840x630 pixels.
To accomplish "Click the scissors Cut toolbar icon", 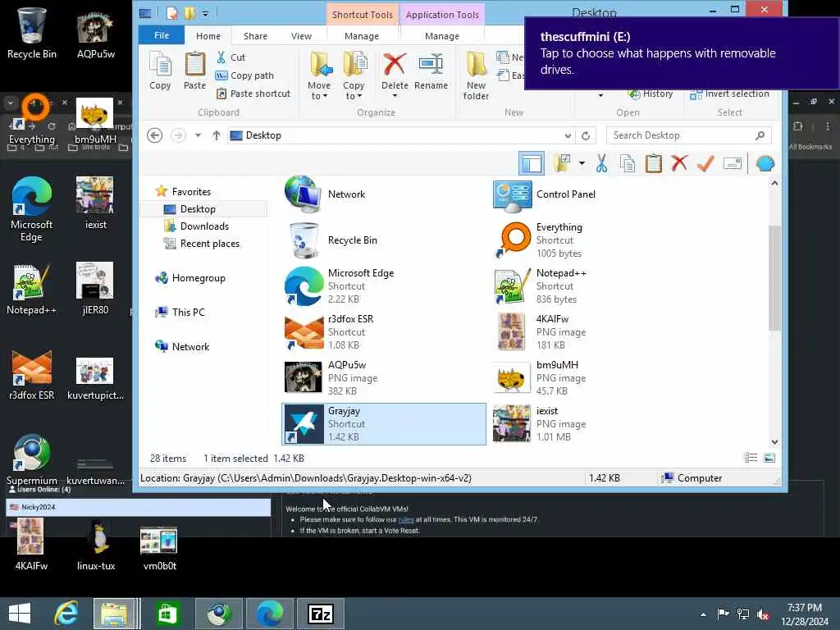I will (x=601, y=163).
